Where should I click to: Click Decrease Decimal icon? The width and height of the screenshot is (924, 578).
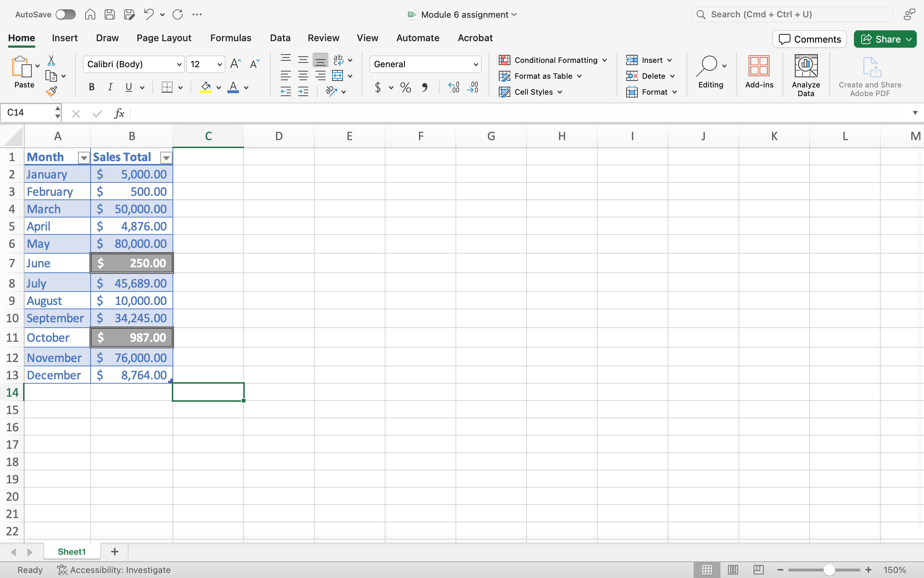click(x=473, y=87)
